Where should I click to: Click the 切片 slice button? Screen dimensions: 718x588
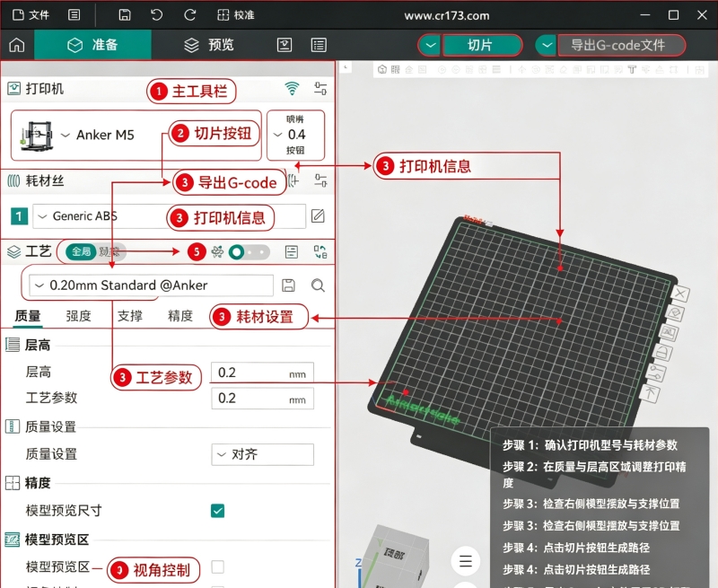point(482,46)
